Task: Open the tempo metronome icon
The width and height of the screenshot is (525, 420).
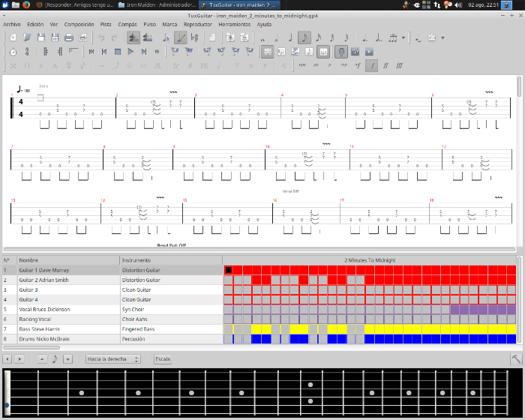Action: click(x=13, y=52)
